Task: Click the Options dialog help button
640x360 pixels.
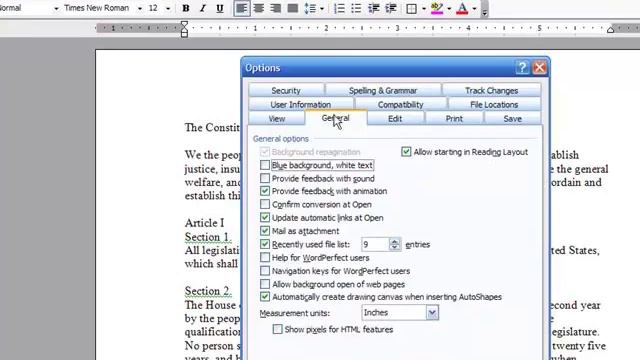Action: pos(522,67)
